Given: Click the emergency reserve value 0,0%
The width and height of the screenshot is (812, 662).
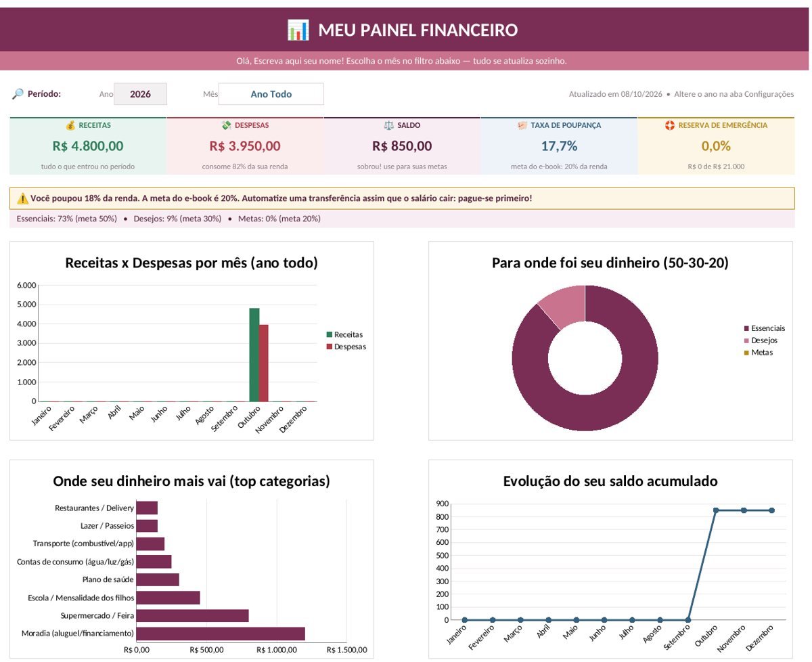Looking at the screenshot, I should click(x=716, y=146).
